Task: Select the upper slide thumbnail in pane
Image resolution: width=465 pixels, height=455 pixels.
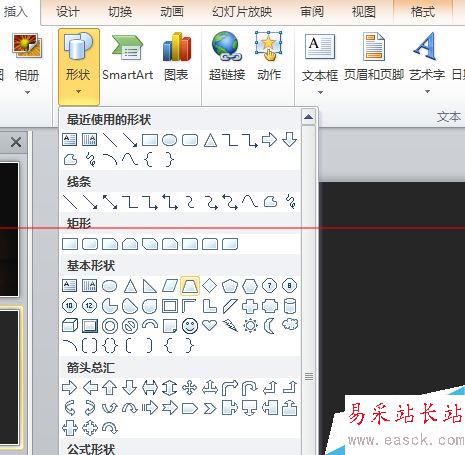Action: pos(9,229)
